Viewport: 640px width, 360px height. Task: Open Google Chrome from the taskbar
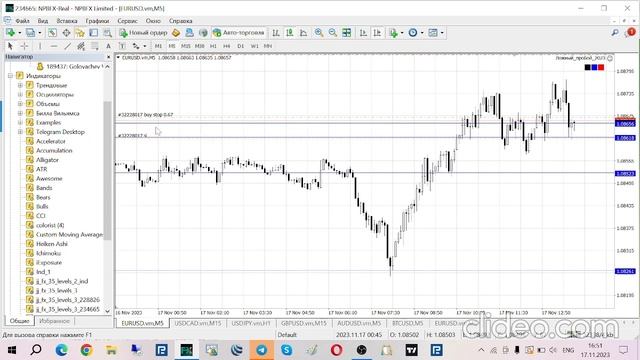[86, 350]
